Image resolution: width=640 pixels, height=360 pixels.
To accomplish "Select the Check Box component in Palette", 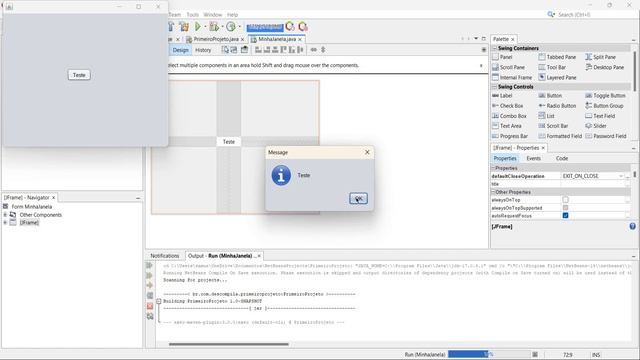I will pyautogui.click(x=507, y=106).
